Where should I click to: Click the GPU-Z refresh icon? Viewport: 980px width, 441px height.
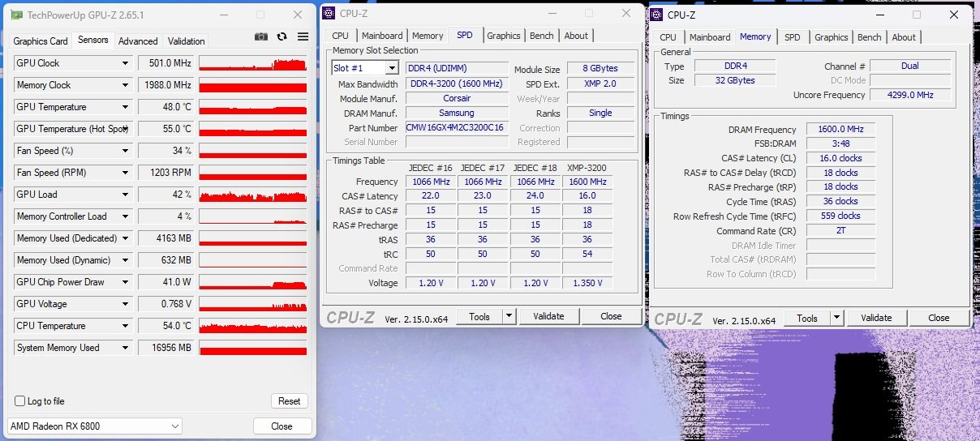pyautogui.click(x=282, y=36)
